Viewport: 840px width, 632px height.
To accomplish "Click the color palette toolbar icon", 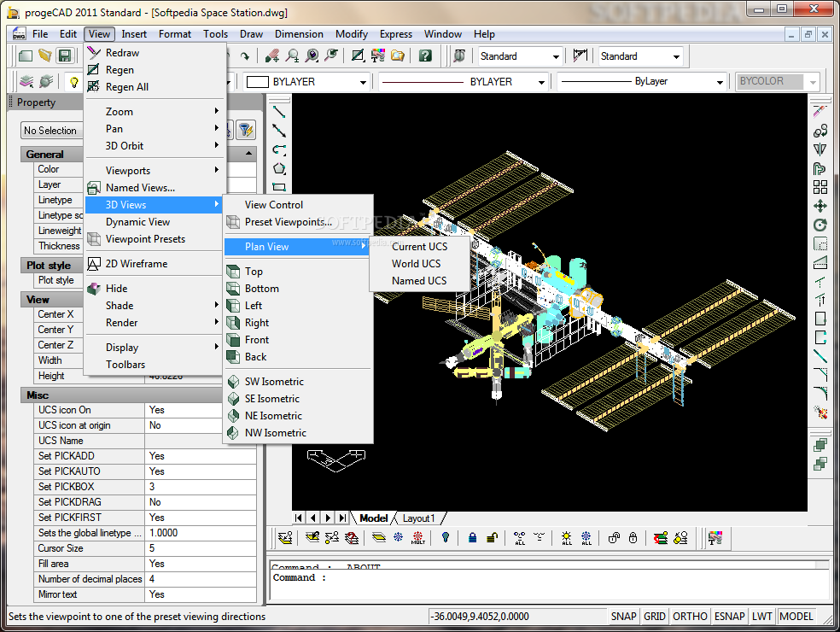I will 377,56.
